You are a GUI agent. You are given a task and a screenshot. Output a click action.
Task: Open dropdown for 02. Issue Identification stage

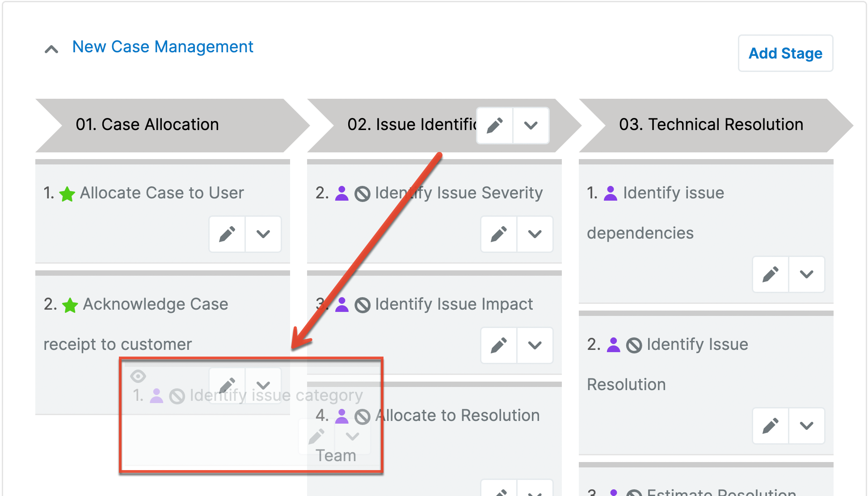click(531, 126)
